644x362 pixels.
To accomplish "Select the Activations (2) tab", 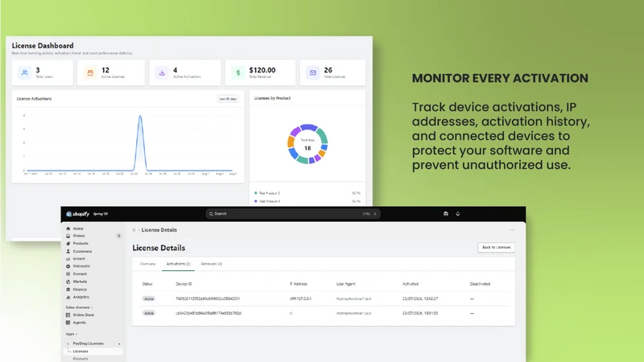I will (178, 264).
